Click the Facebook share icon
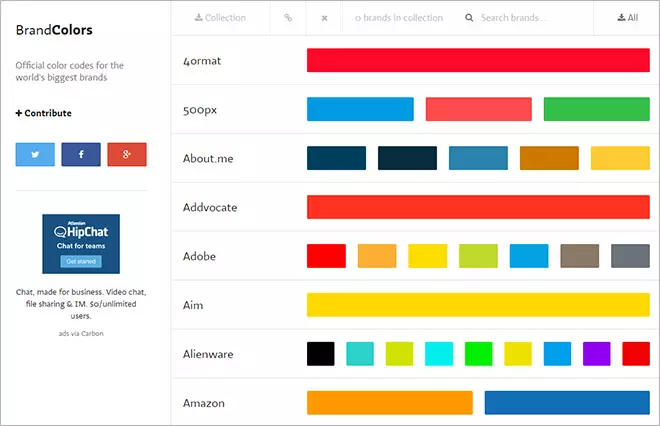Screen dimensions: 660x426 tap(81, 154)
